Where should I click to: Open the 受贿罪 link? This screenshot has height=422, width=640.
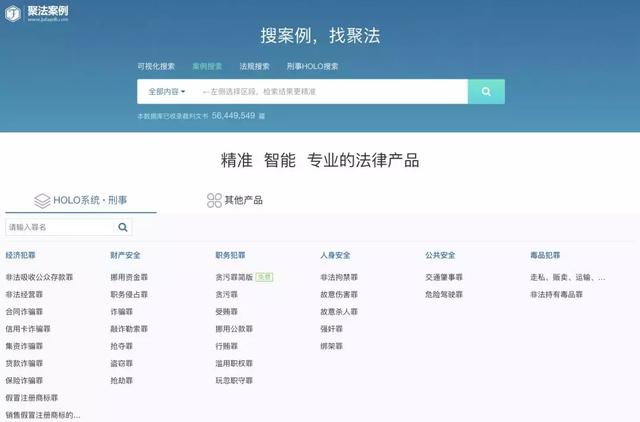pyautogui.click(x=227, y=311)
